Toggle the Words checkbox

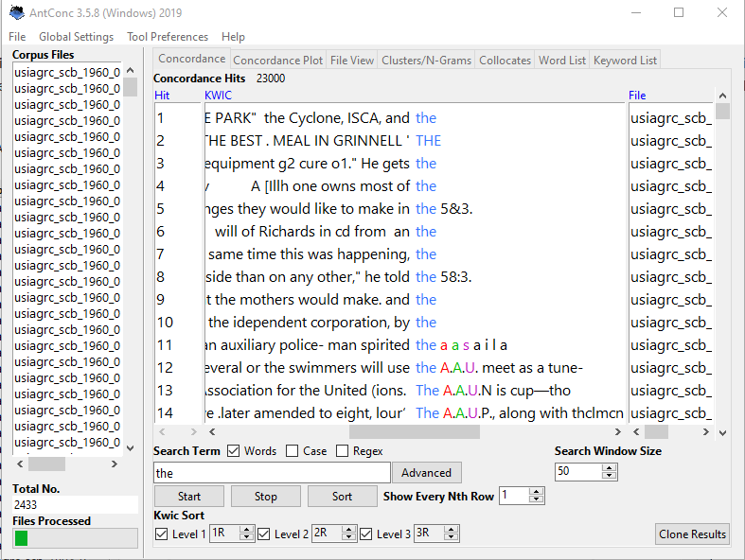[x=234, y=451]
